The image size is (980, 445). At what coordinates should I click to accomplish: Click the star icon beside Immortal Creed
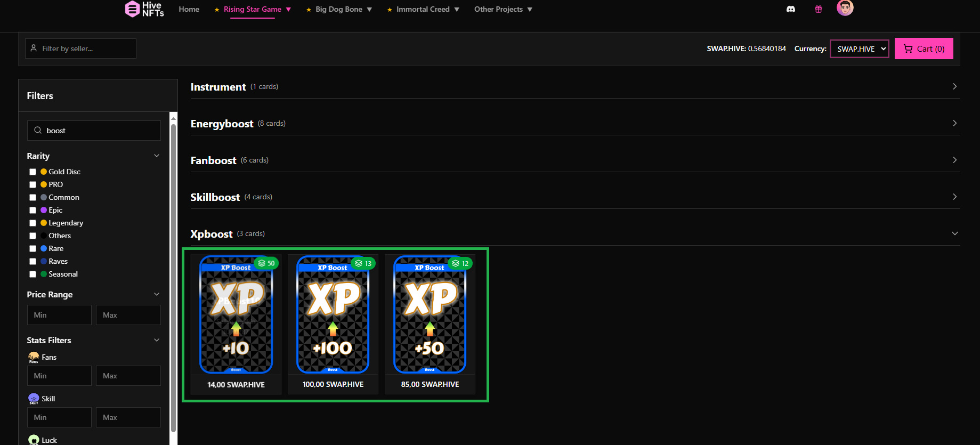pyautogui.click(x=390, y=10)
